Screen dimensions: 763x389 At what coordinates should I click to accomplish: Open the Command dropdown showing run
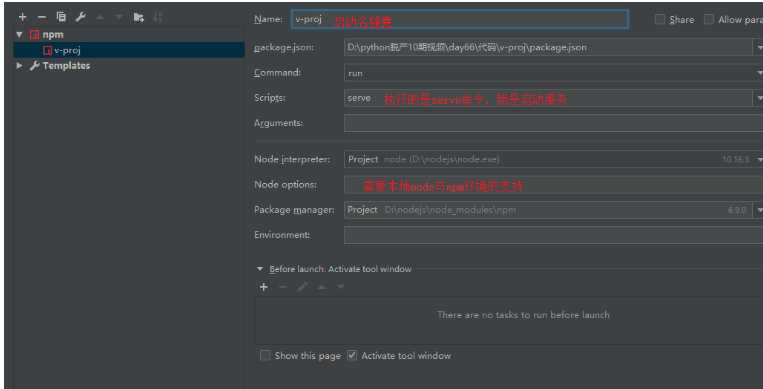coord(759,73)
